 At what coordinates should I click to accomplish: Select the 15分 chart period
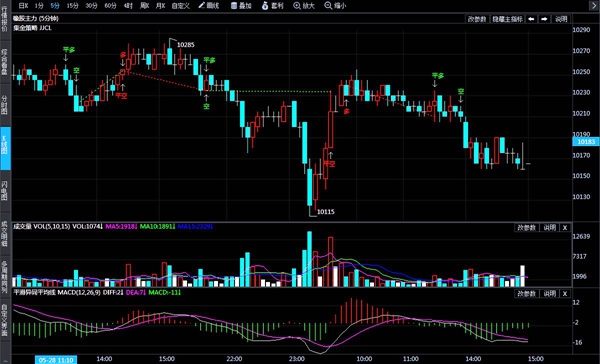(72, 5)
